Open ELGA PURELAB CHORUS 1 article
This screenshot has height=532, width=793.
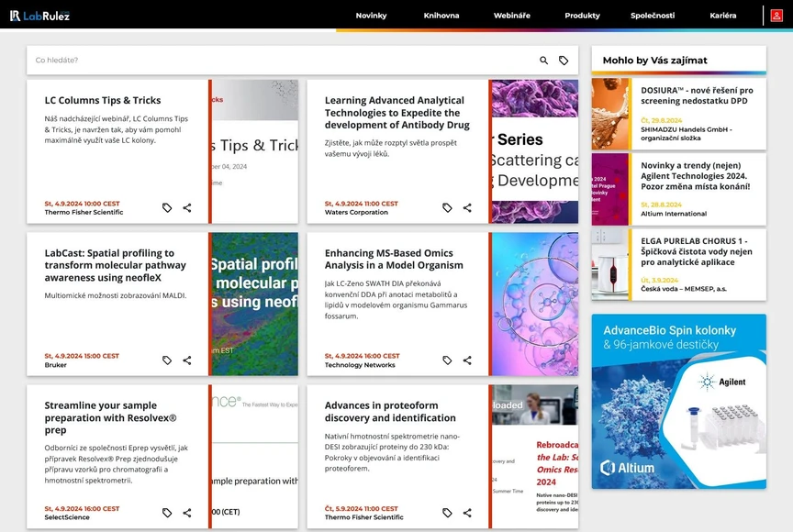(x=697, y=251)
